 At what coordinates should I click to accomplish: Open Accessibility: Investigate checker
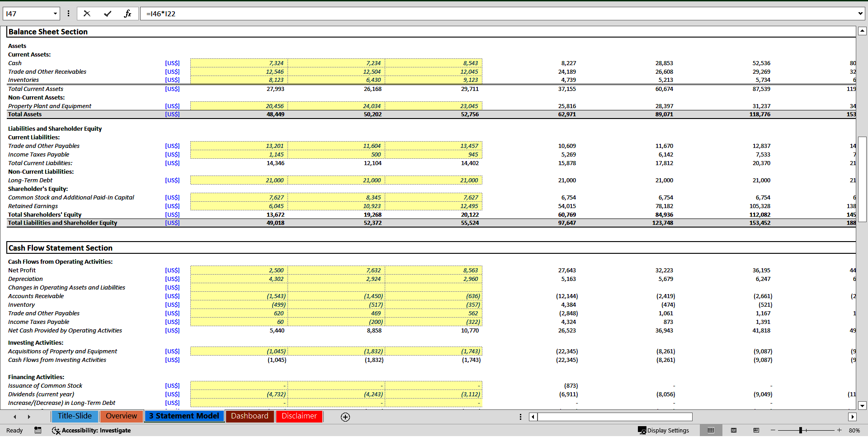[x=91, y=430]
